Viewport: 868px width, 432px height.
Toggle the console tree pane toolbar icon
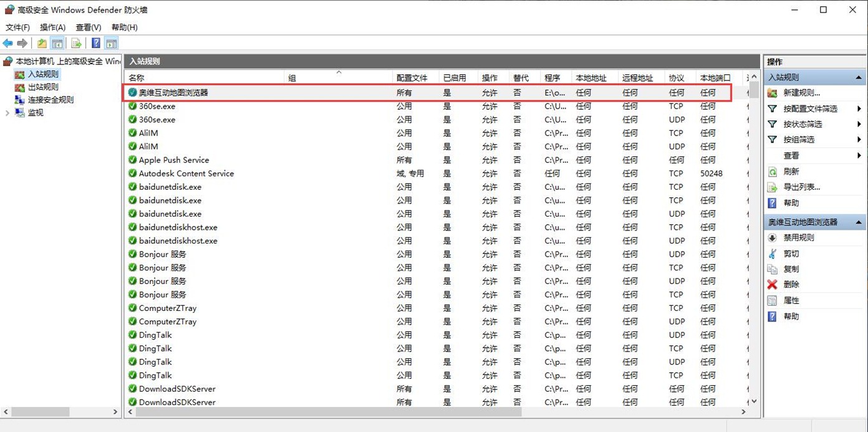coord(57,43)
